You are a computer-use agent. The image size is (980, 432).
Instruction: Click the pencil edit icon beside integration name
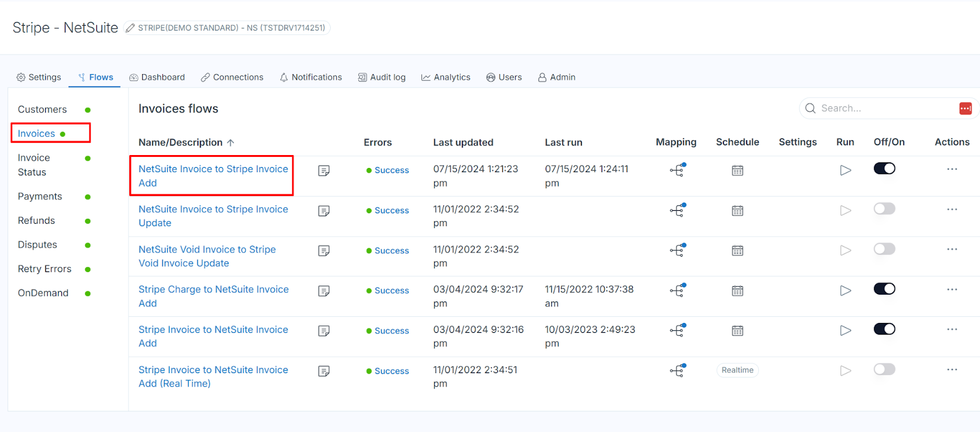click(x=130, y=28)
